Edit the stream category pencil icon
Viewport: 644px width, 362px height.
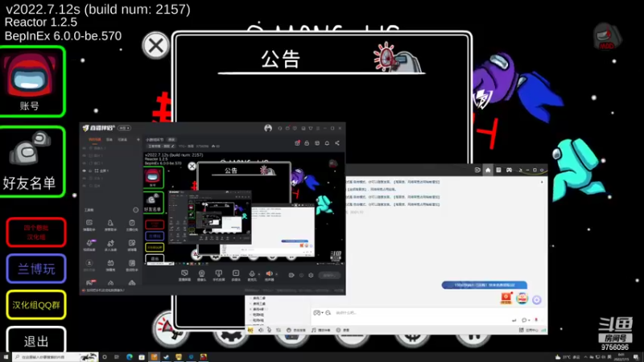point(173,146)
